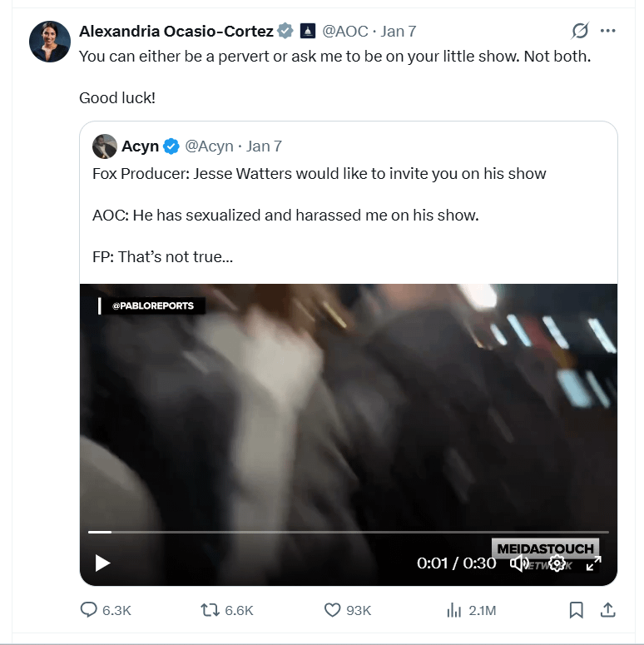This screenshot has height=645, width=644.
Task: Bookmark this post
Action: tap(576, 610)
